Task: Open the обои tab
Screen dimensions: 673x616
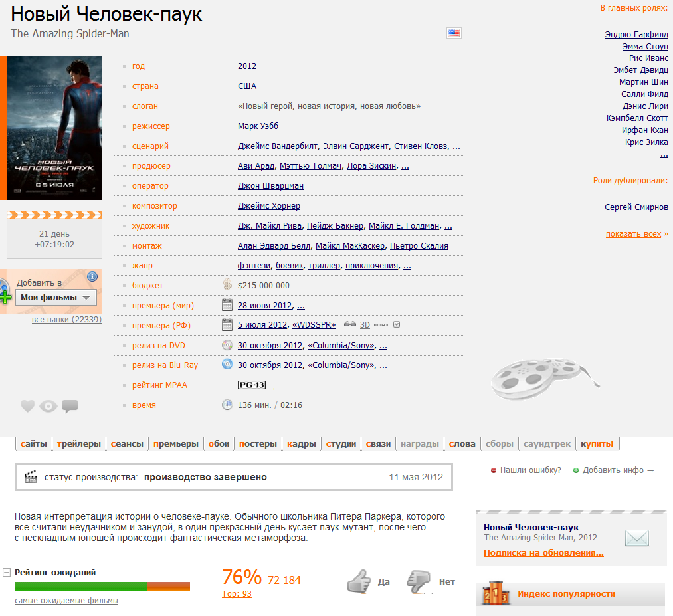Action: 219,444
